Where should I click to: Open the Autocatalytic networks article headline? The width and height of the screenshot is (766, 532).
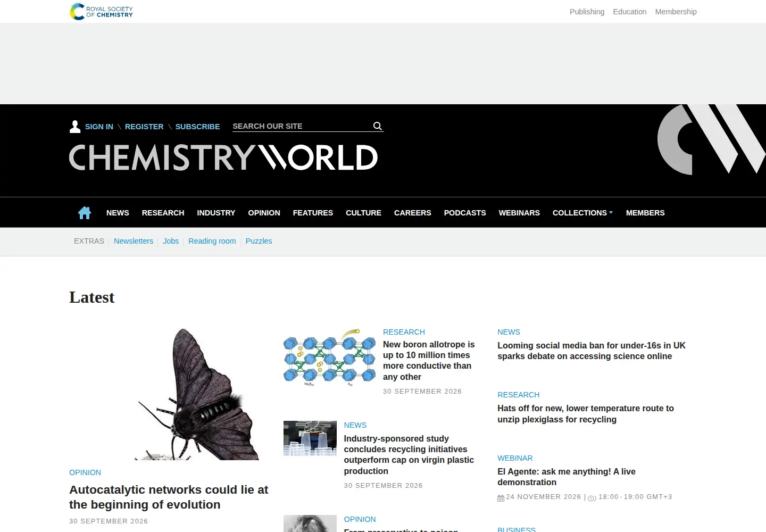pos(169,497)
